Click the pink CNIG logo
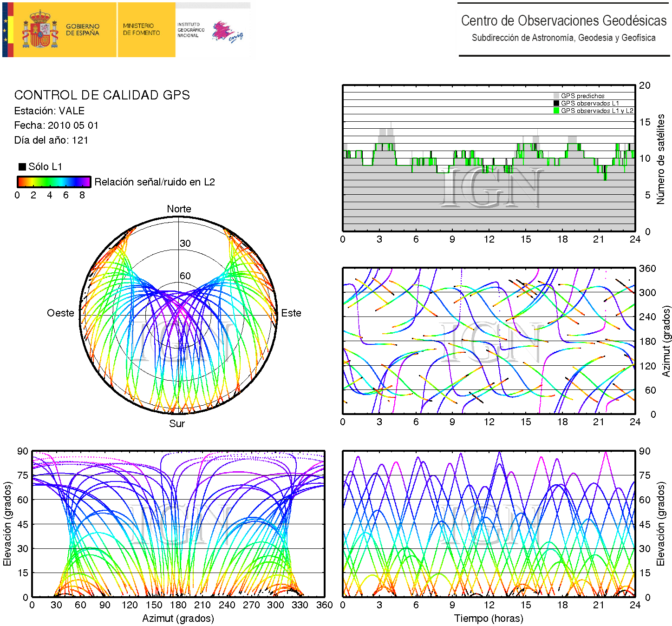 (227, 32)
